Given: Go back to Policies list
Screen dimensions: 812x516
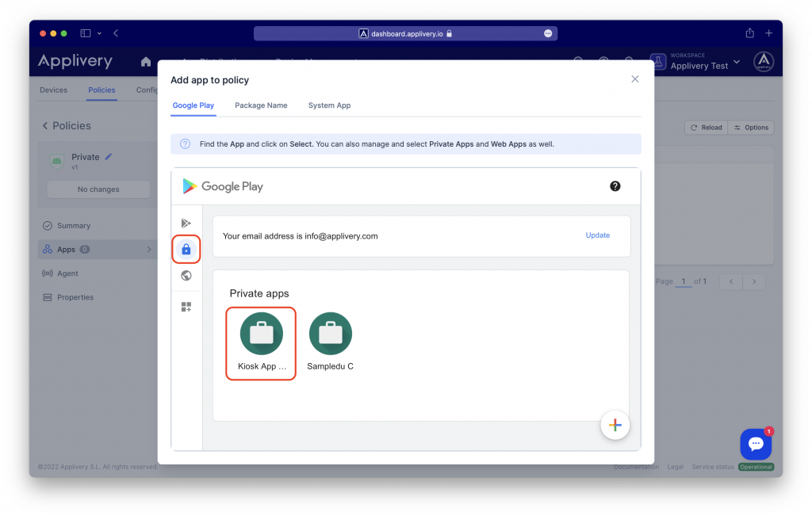Looking at the screenshot, I should coord(67,126).
